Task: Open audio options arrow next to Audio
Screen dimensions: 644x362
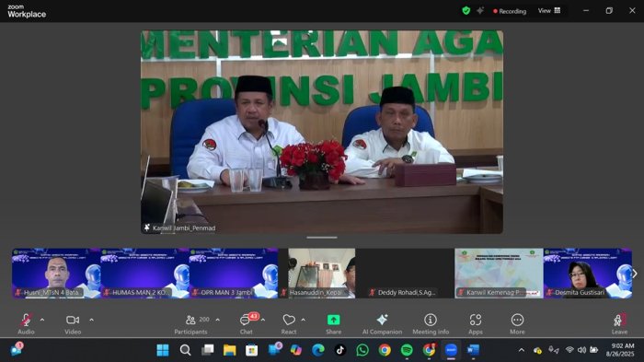Action: point(42,320)
